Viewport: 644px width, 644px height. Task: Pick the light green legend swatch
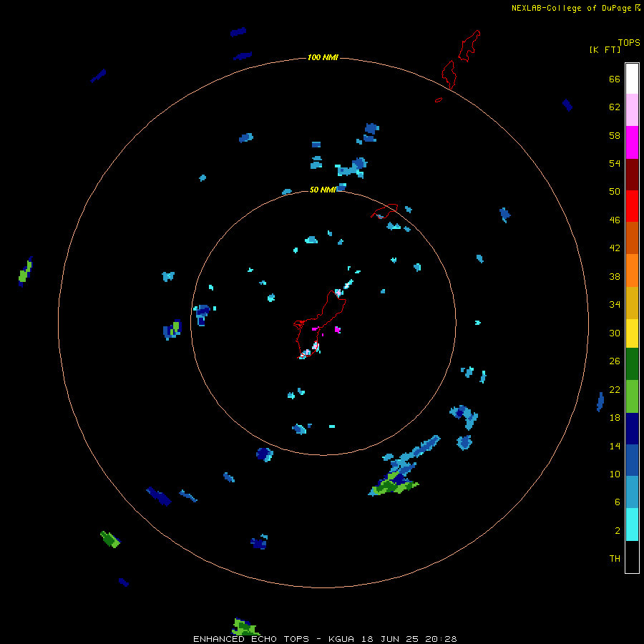[632, 396]
